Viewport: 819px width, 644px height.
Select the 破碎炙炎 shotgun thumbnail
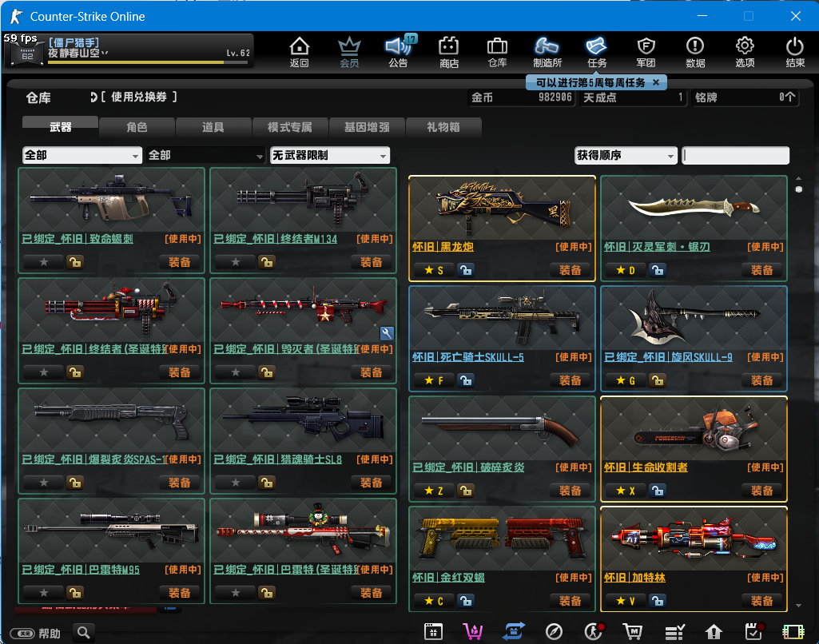(x=502, y=429)
